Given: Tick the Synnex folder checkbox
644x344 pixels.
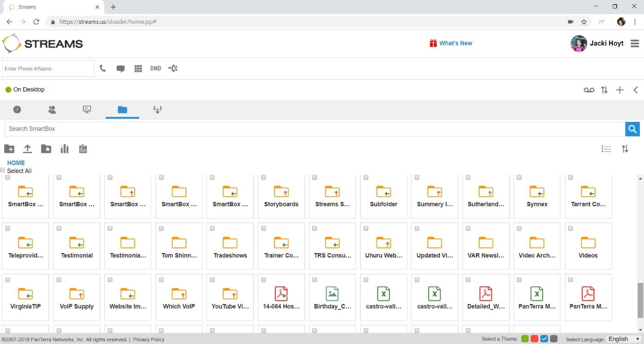Looking at the screenshot, I should coord(519,178).
